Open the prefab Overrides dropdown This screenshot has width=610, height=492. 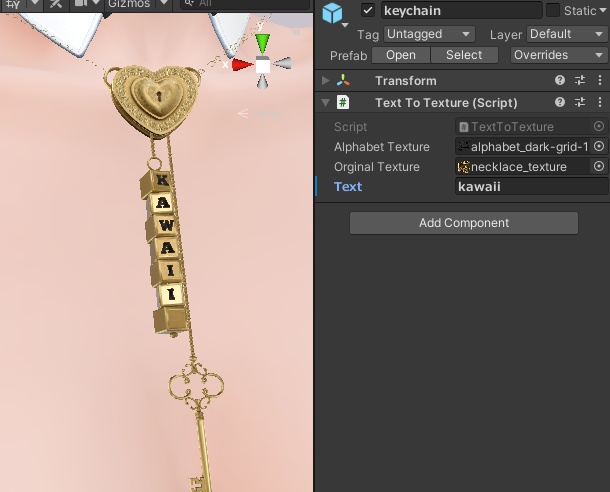click(x=559, y=55)
